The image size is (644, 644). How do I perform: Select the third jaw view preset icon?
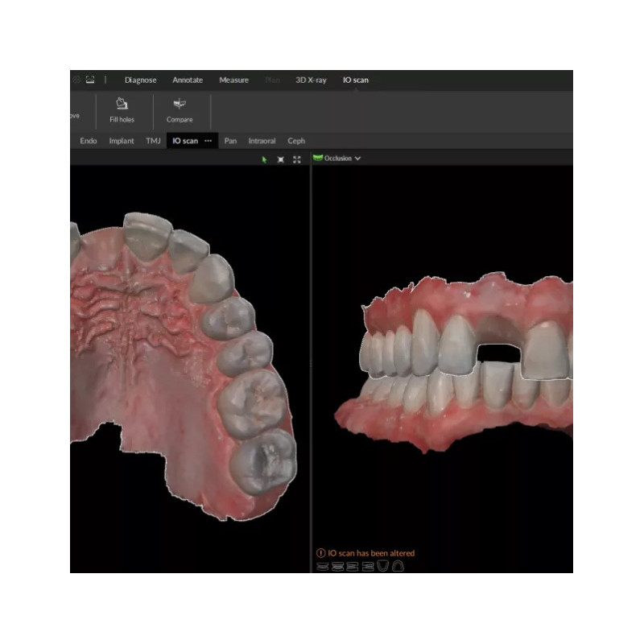[353, 566]
